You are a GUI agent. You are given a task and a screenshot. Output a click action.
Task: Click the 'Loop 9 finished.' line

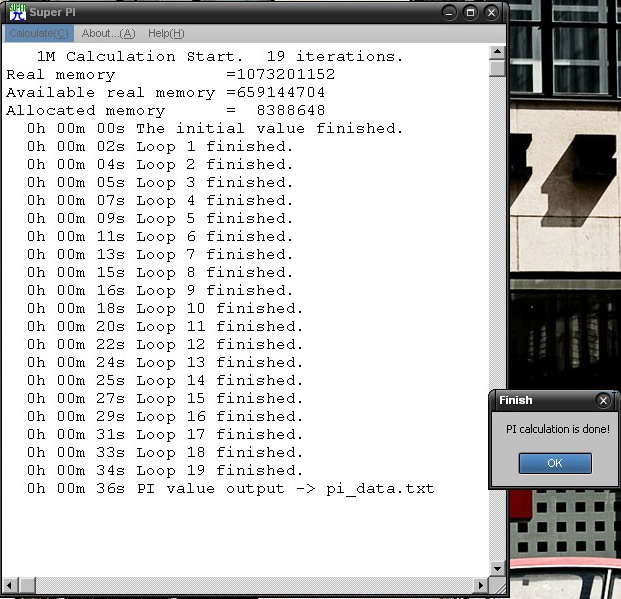(160, 290)
